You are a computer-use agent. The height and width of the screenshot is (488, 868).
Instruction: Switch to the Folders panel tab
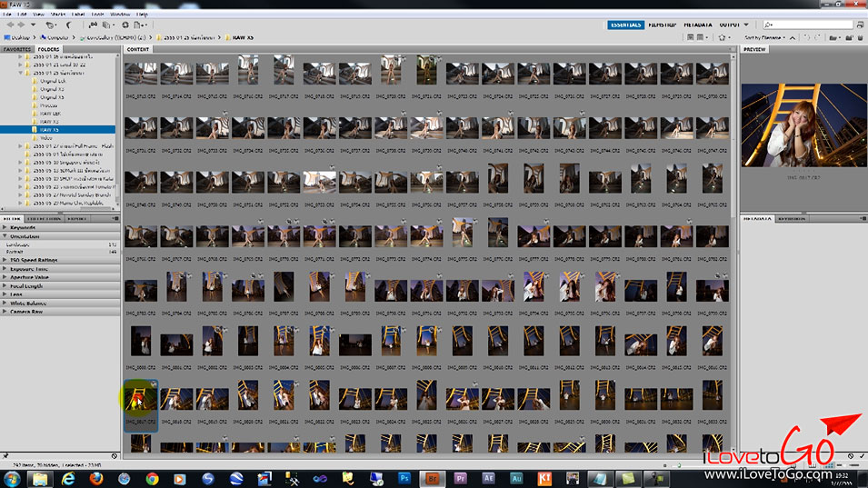(49, 49)
